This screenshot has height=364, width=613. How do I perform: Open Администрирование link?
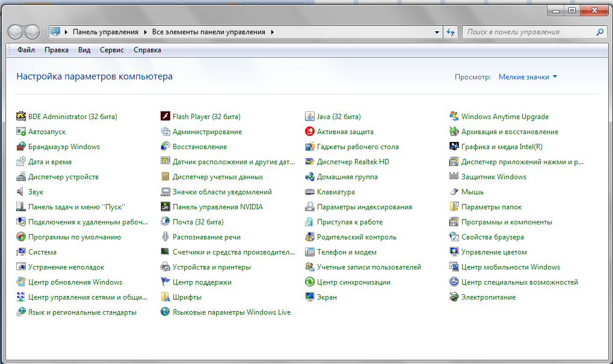pyautogui.click(x=207, y=132)
